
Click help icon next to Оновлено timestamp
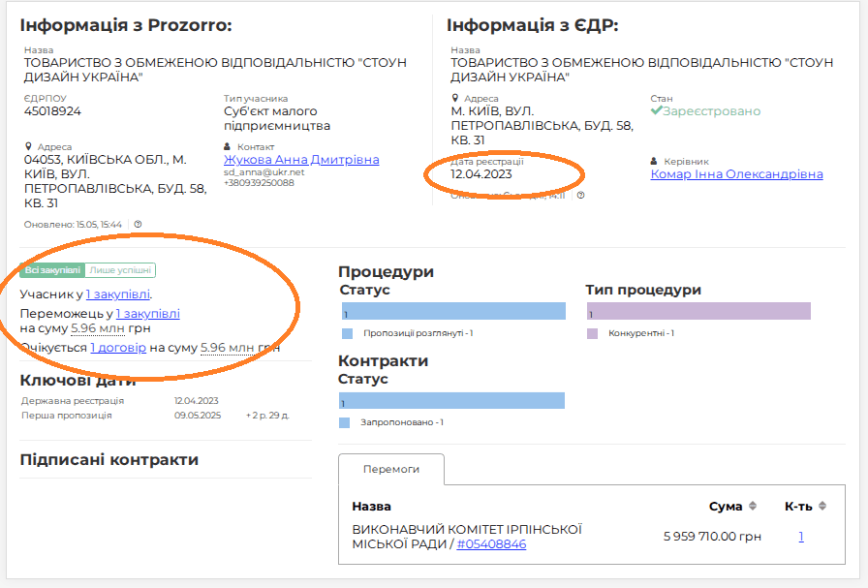point(138,225)
